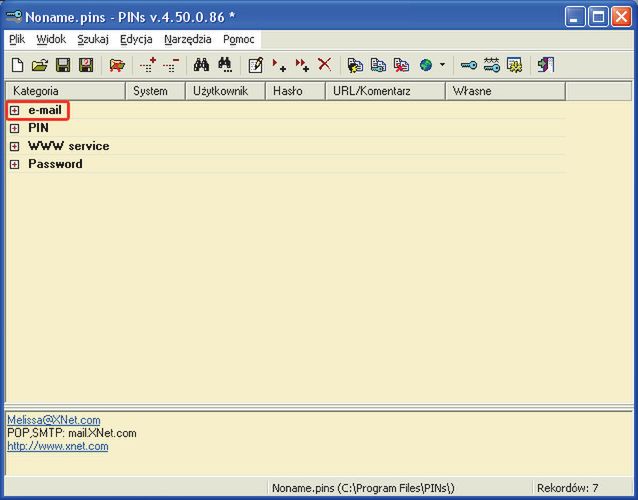Viewport: 638px width, 500px height.
Task: Sort by Hasło column header
Action: pyautogui.click(x=295, y=91)
